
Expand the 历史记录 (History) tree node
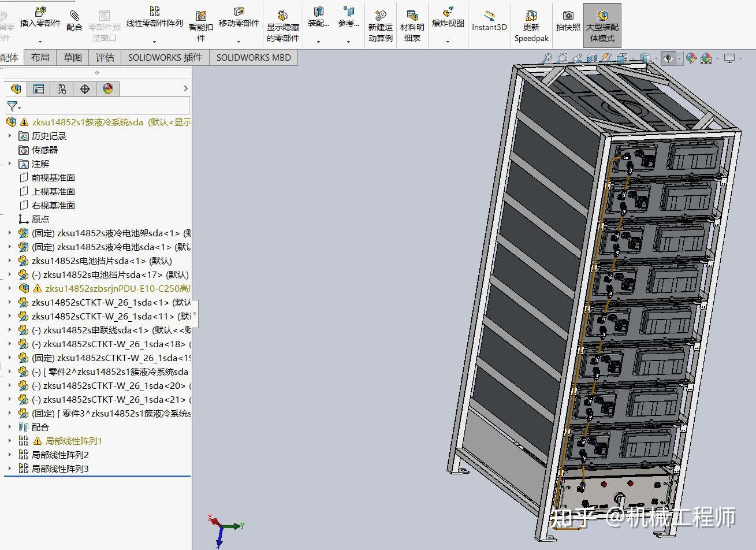(10, 136)
